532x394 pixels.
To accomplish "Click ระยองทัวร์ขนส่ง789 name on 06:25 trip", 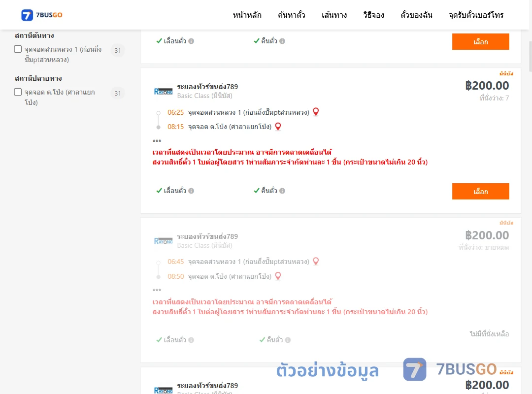I will click(207, 87).
